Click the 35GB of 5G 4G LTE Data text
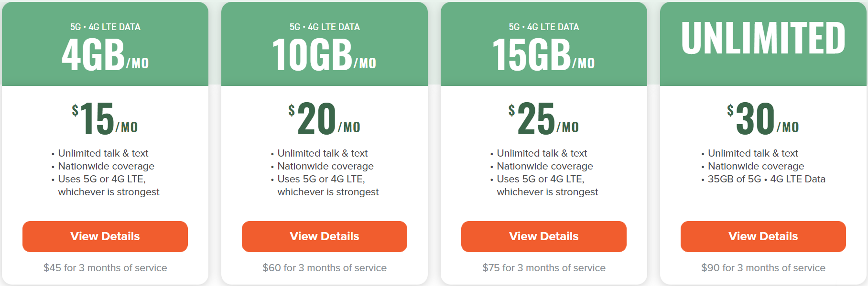 [767, 179]
